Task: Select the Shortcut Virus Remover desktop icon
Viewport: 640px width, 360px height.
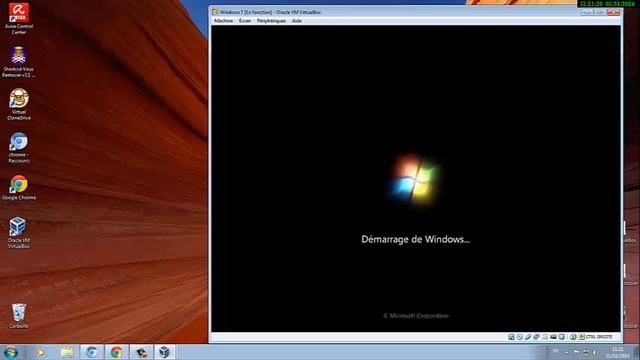Action: [18, 62]
